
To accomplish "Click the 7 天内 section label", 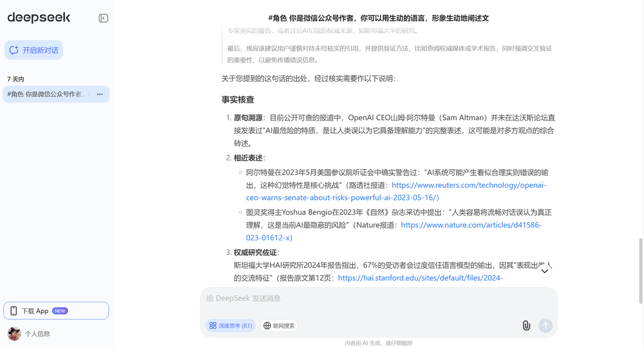I will coord(16,79).
